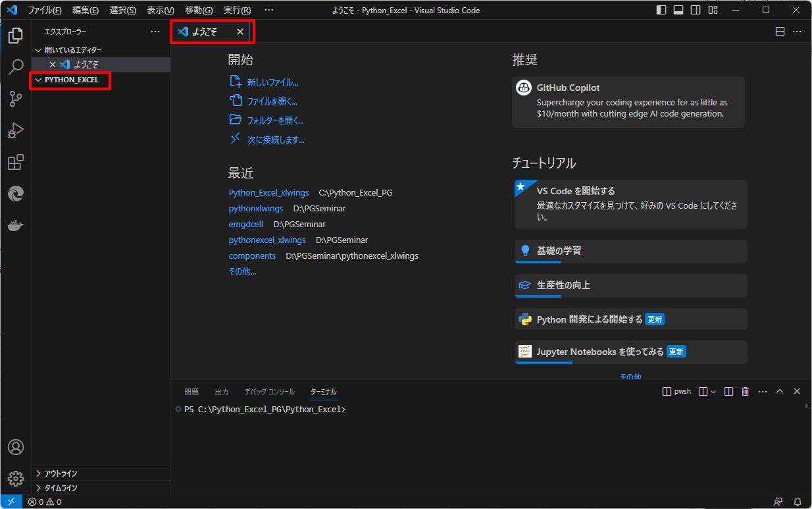Screen dimensions: 812x509
Task: Open the title bar overflow menu ellipsis
Action: tap(268, 11)
